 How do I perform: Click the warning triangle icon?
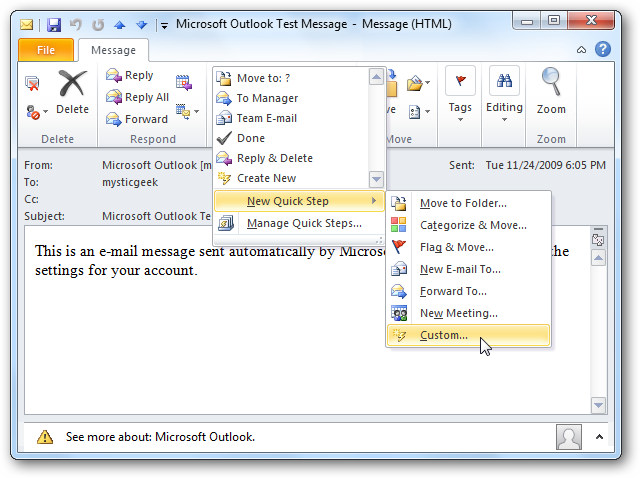[45, 437]
